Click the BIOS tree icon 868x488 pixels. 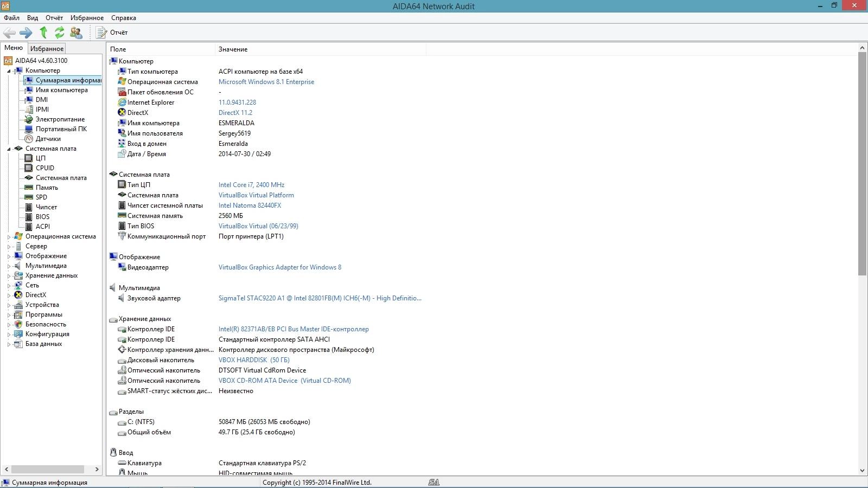(x=29, y=217)
